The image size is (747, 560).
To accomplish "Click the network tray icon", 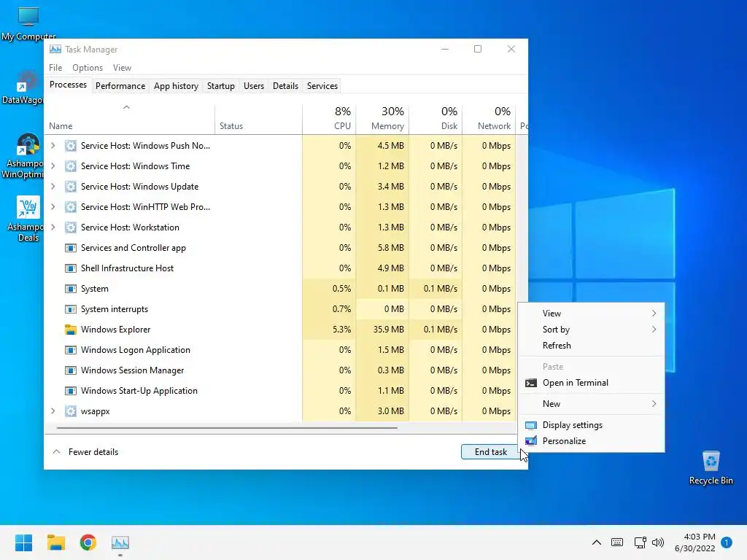I will 640,542.
